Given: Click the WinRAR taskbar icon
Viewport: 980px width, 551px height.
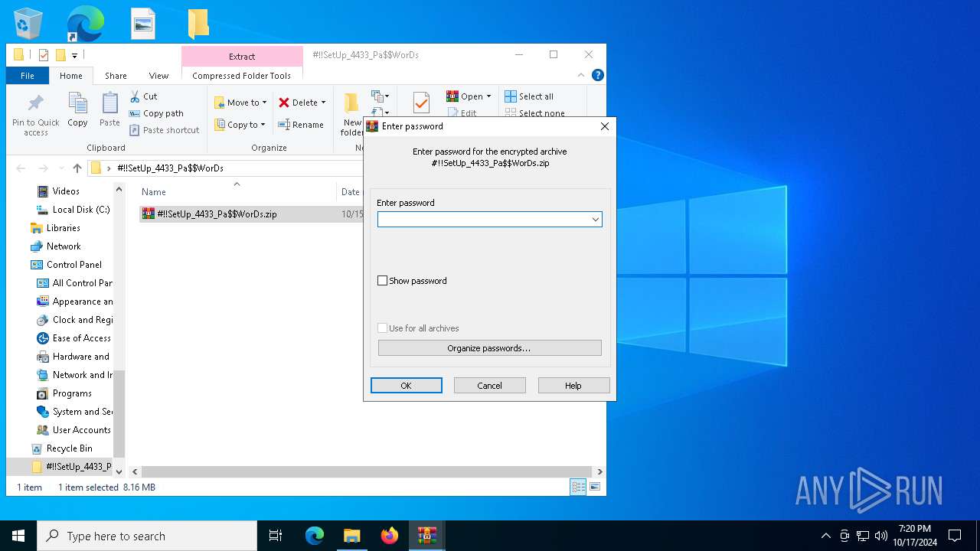Looking at the screenshot, I should (x=426, y=536).
